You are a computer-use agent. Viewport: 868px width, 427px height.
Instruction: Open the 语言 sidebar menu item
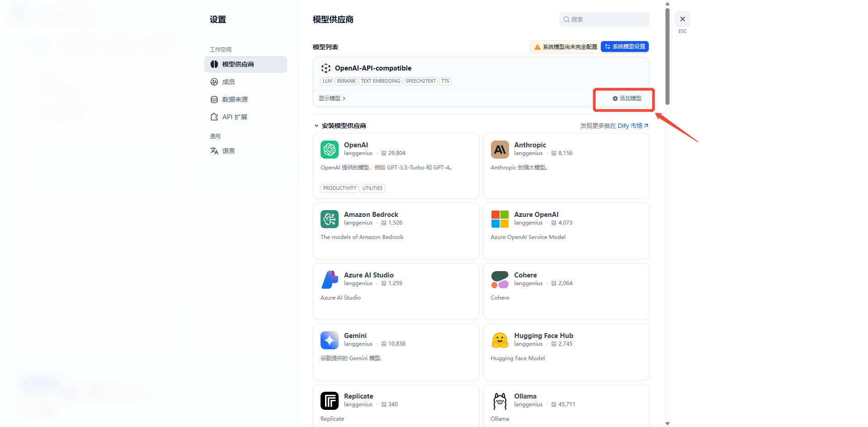click(x=245, y=151)
